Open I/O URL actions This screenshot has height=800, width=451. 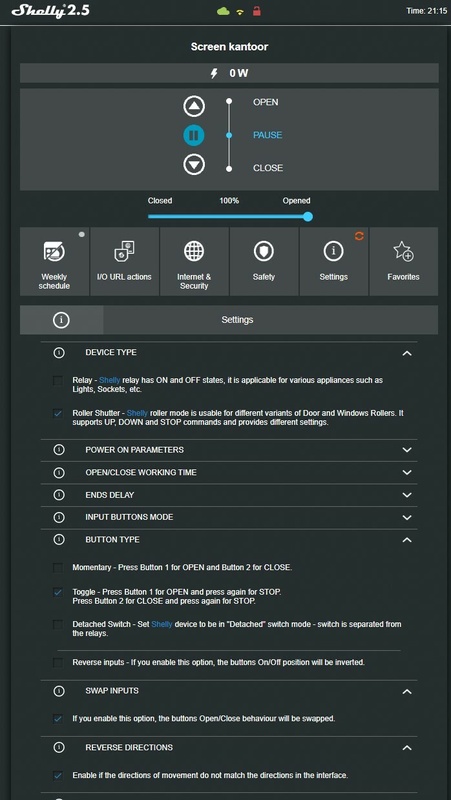click(x=124, y=261)
